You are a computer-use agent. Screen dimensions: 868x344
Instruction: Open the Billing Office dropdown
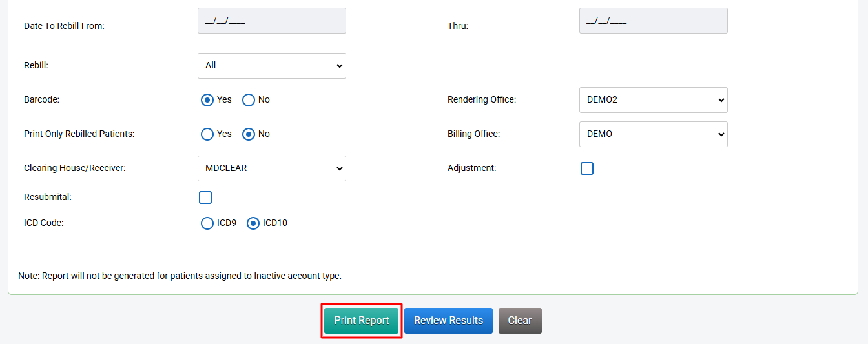click(x=653, y=134)
